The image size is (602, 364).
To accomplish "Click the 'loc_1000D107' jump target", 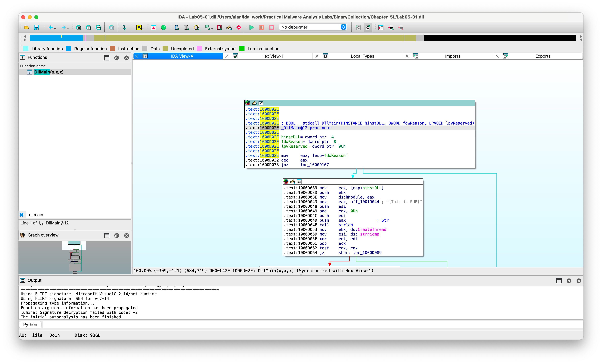I will [315, 165].
